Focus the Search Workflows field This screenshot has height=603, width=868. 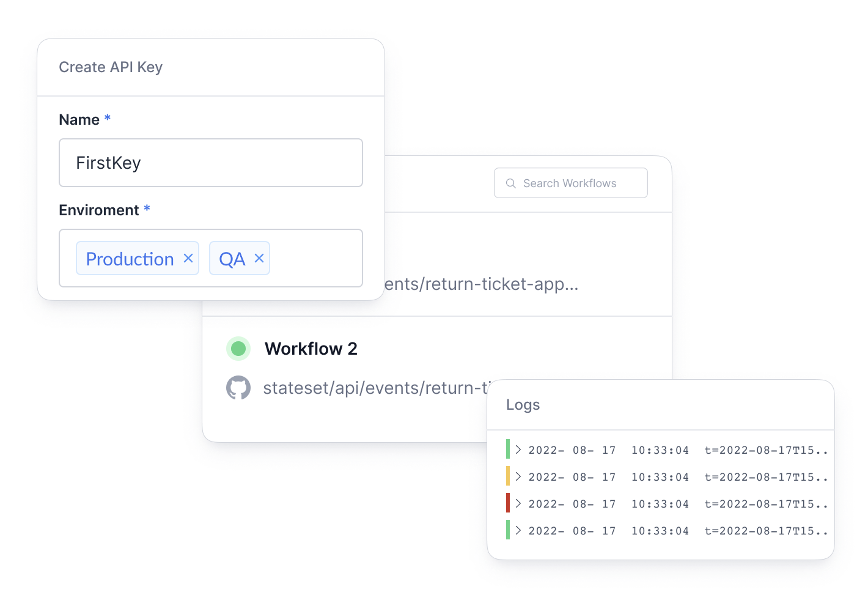571,183
